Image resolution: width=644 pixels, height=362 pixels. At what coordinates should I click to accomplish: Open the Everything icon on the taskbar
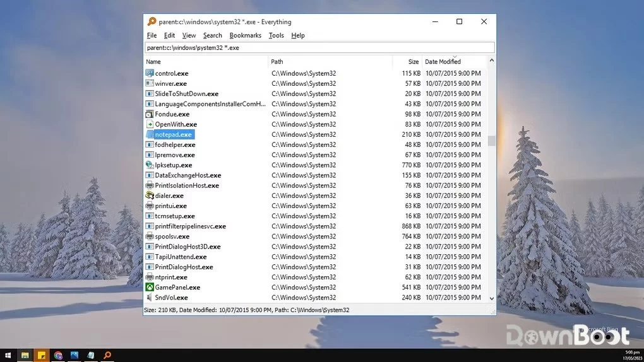pos(107,355)
